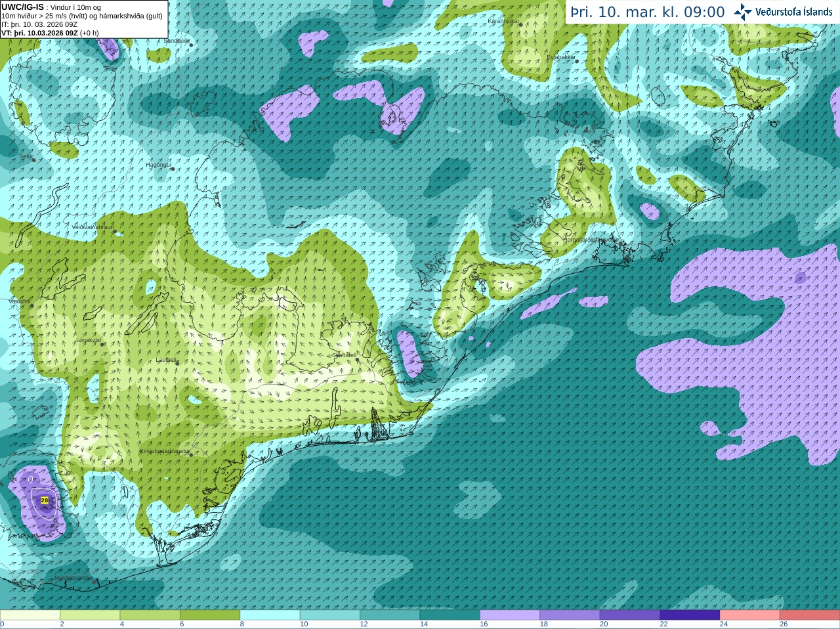
Task: Select the Kárahnjúkar station label
Action: point(503,22)
